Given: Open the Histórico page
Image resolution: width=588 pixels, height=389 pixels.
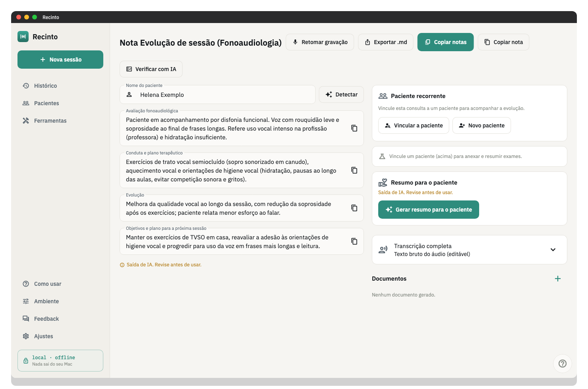Looking at the screenshot, I should [60, 86].
